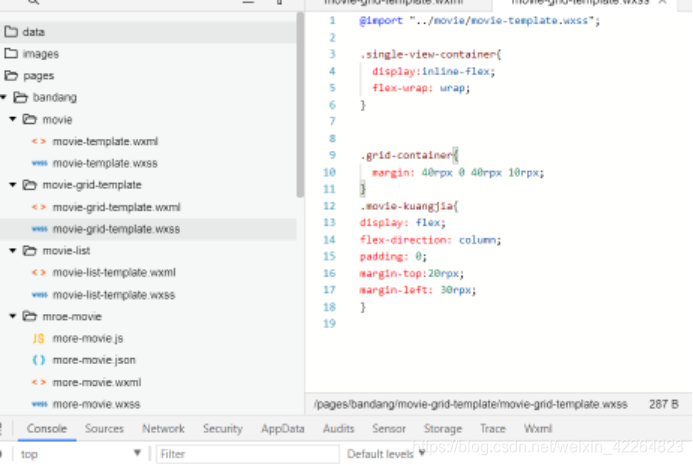This screenshot has height=465, width=693.
Task: Switch to the Network tab
Action: pyautogui.click(x=163, y=428)
